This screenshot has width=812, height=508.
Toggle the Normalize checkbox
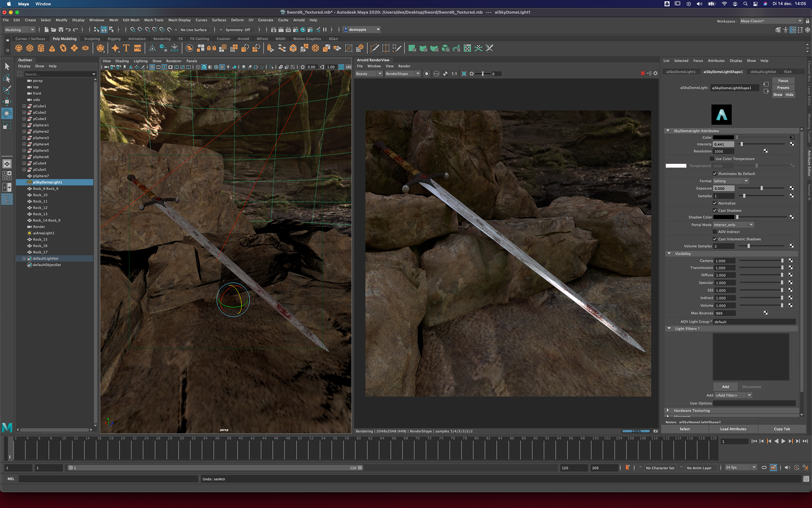(x=715, y=203)
